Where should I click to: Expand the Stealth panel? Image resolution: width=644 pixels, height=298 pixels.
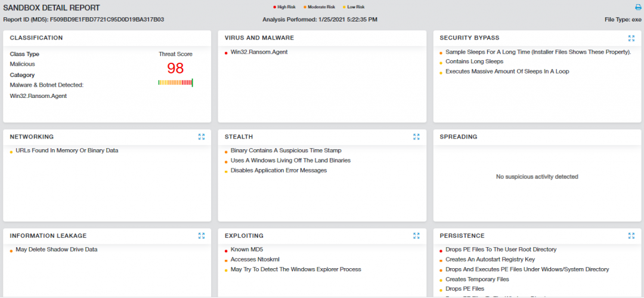tap(416, 137)
